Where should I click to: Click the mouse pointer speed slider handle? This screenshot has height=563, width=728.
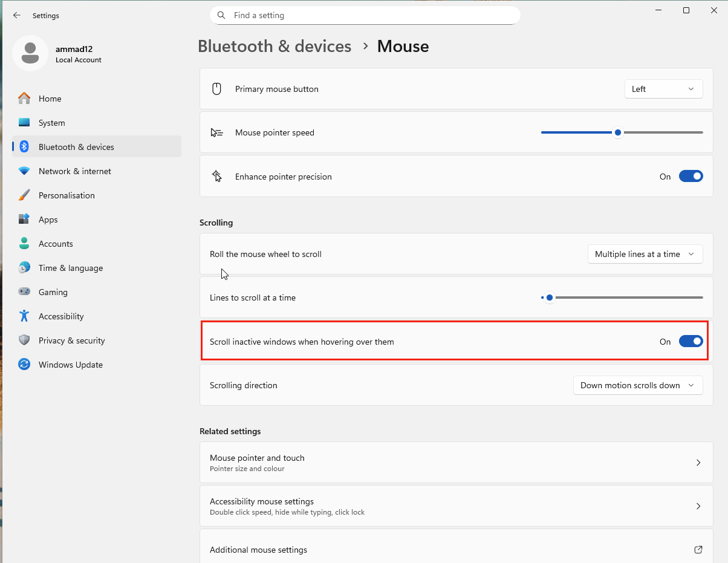click(617, 132)
